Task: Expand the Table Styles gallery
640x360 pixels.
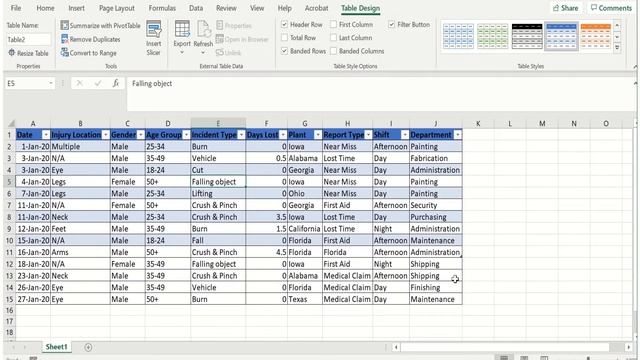Action: coord(617,48)
